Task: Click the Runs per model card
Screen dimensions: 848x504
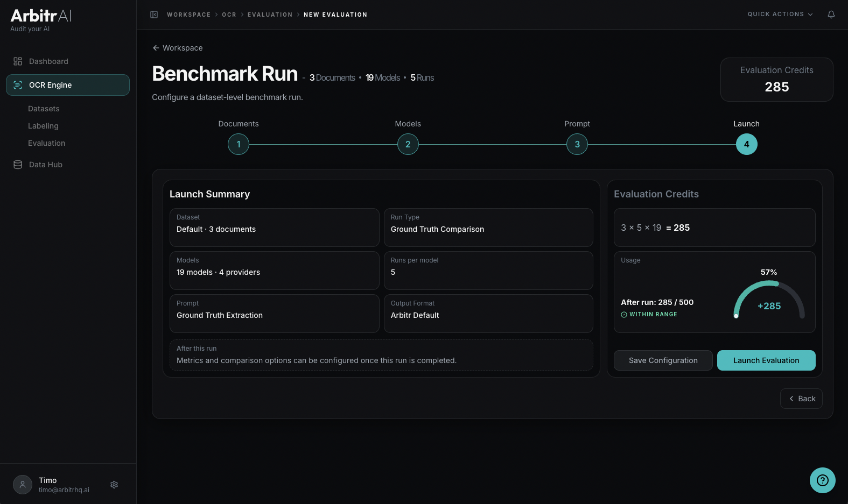Action: click(488, 271)
